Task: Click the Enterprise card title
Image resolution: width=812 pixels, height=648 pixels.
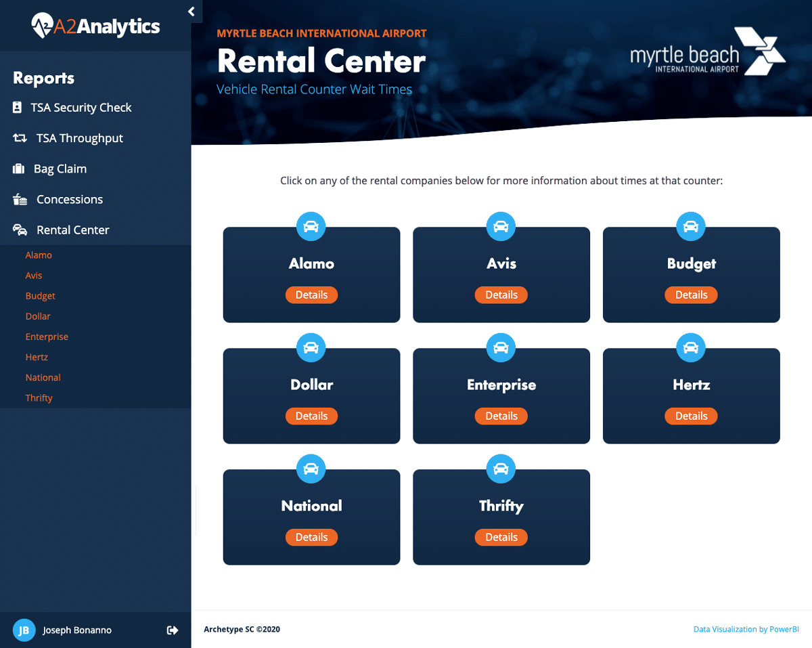Action: [501, 385]
